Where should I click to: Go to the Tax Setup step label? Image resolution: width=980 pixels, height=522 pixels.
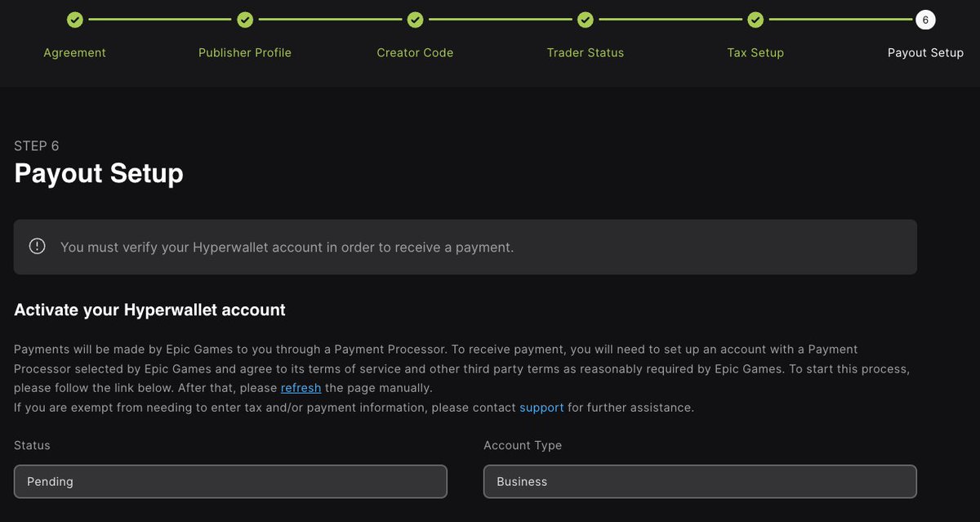click(x=755, y=52)
